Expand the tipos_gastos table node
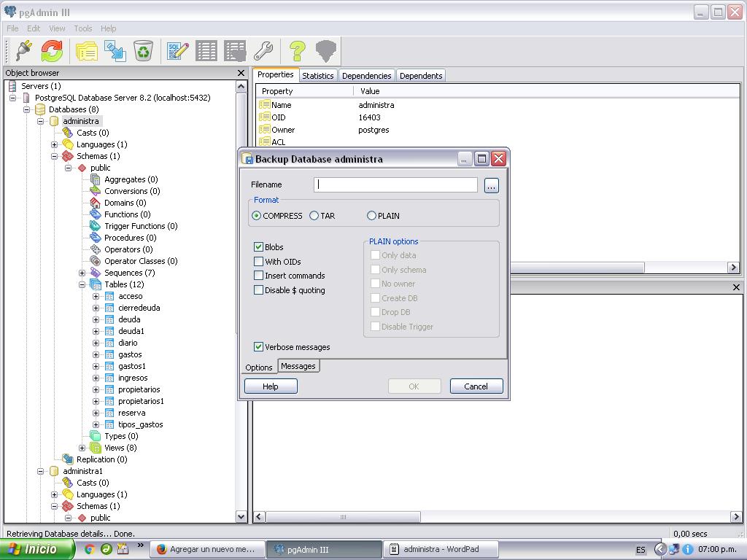Image resolution: width=747 pixels, height=560 pixels. (96, 425)
